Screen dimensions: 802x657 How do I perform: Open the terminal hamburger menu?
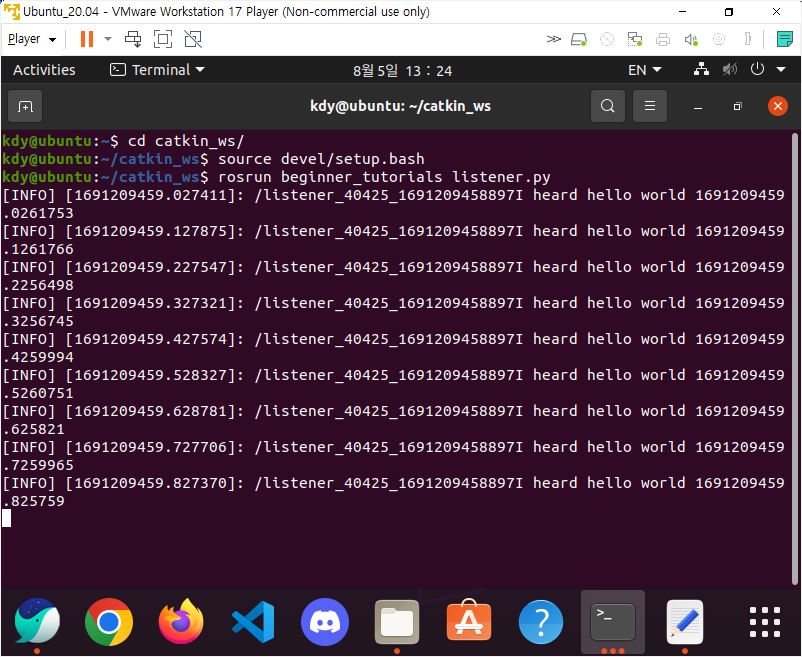650,106
